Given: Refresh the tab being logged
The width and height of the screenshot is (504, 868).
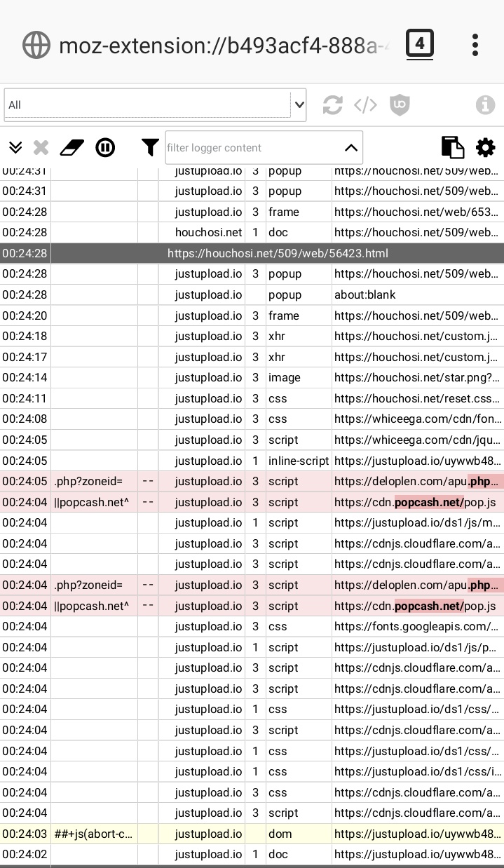Looking at the screenshot, I should 332,105.
